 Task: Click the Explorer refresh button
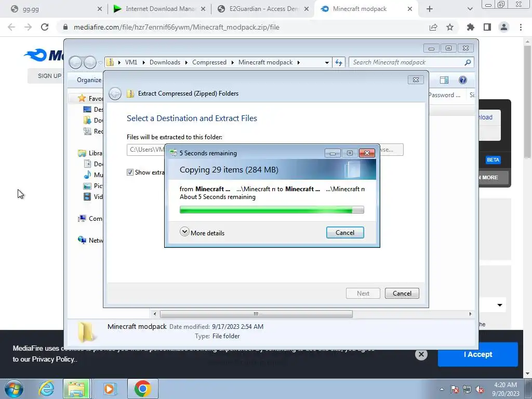click(339, 62)
